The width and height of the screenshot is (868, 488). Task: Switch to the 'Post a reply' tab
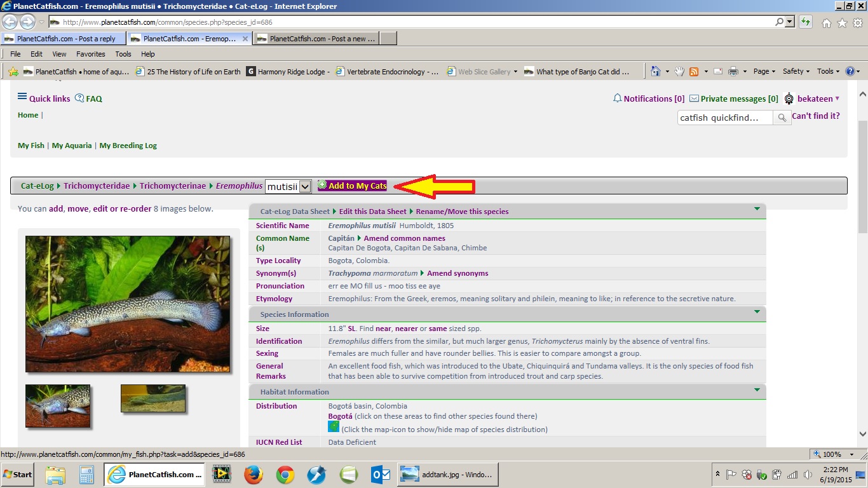[64, 39]
